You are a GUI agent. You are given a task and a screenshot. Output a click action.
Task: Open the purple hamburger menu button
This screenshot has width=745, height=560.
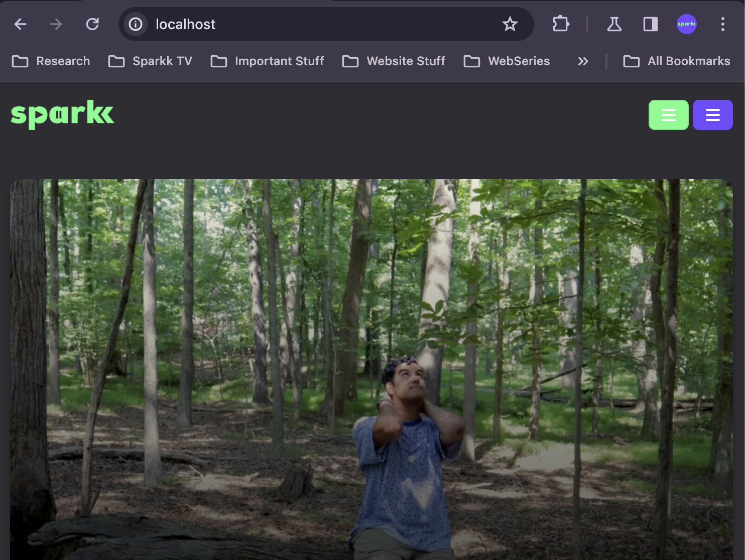point(713,115)
